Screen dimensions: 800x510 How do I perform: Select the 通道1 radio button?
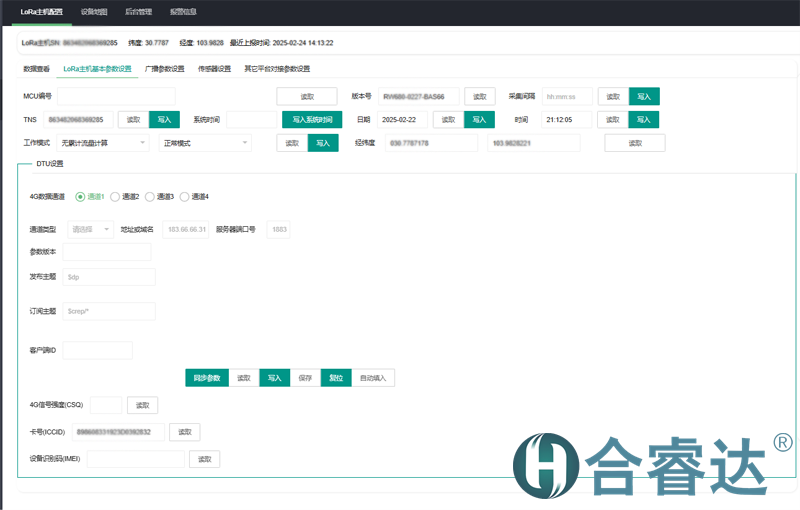point(81,197)
